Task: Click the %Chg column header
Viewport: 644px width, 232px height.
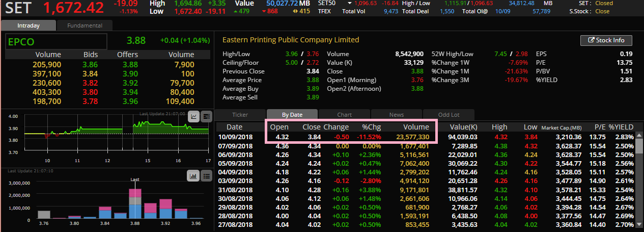Action: (371, 127)
